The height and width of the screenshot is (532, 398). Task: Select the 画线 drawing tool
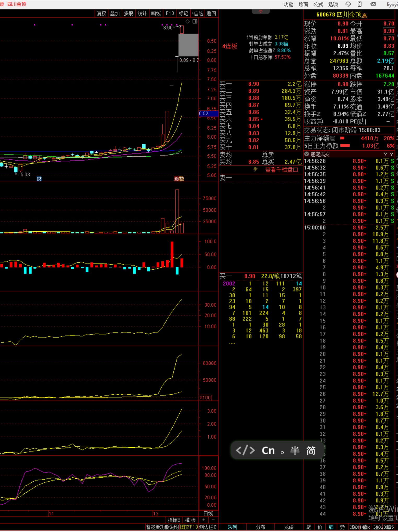pyautogui.click(x=156, y=13)
